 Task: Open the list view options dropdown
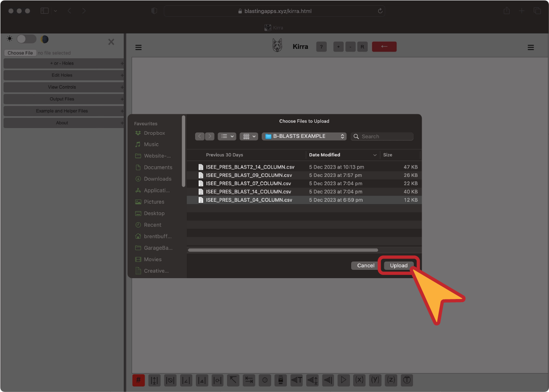[x=227, y=136]
